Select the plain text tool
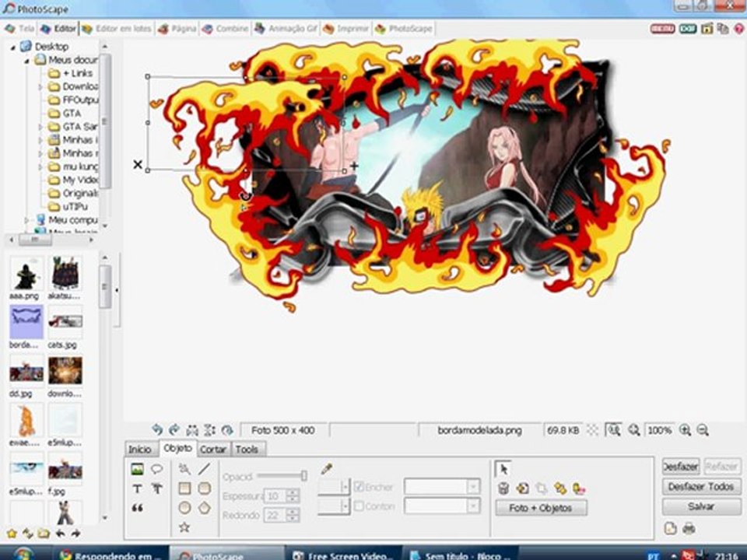 click(137, 488)
